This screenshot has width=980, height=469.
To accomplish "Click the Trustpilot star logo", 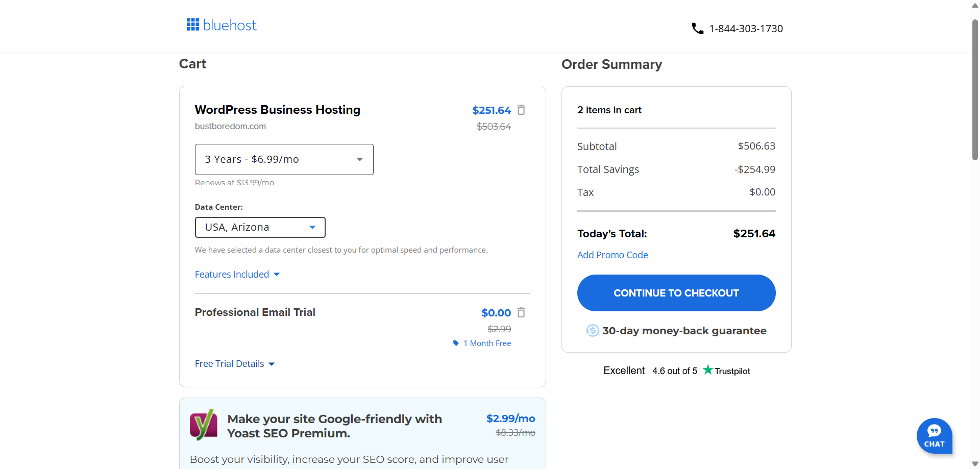I will (x=707, y=369).
